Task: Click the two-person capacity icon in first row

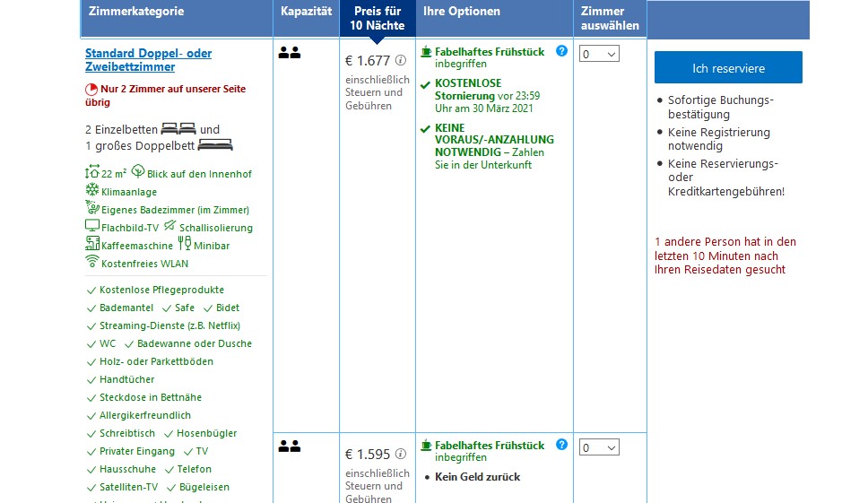Action: click(x=289, y=53)
